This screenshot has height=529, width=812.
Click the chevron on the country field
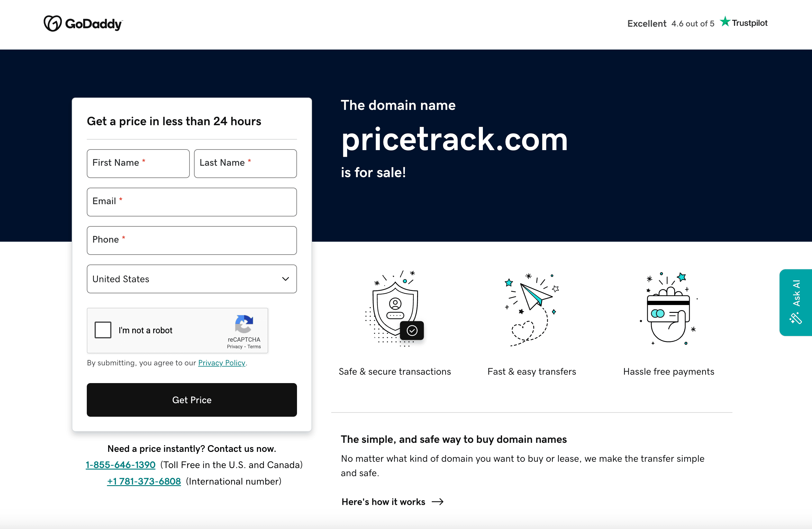(x=285, y=279)
